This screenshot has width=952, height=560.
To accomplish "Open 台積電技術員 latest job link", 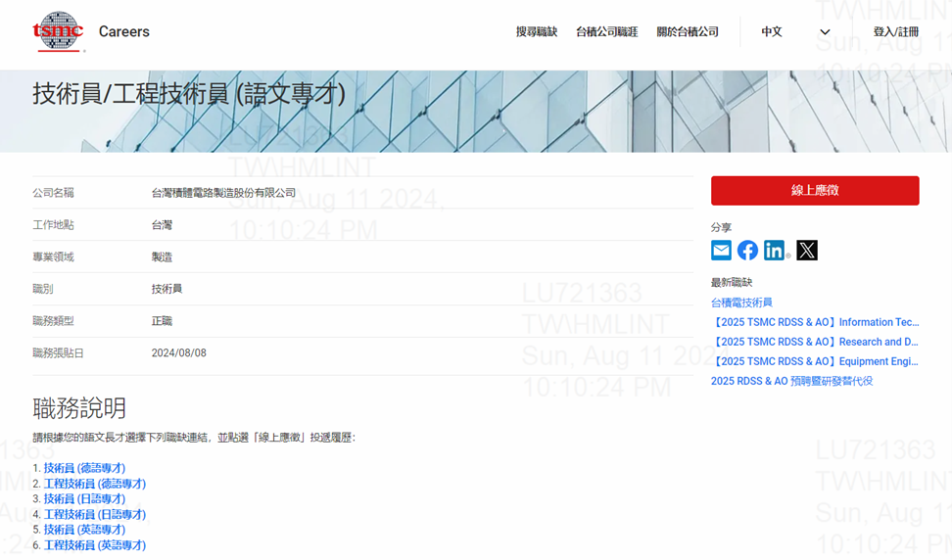I will [741, 303].
